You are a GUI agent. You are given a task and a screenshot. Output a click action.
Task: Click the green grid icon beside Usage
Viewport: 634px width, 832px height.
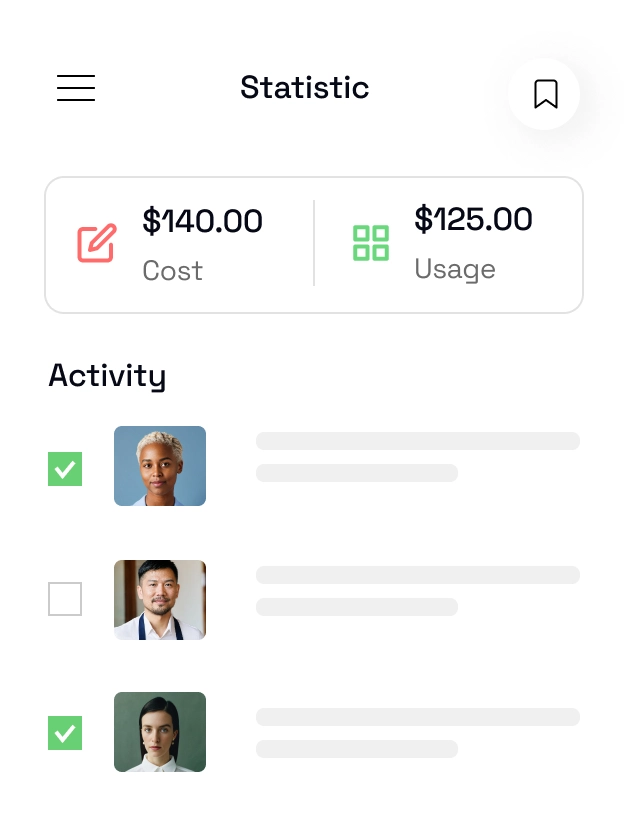coord(371,243)
